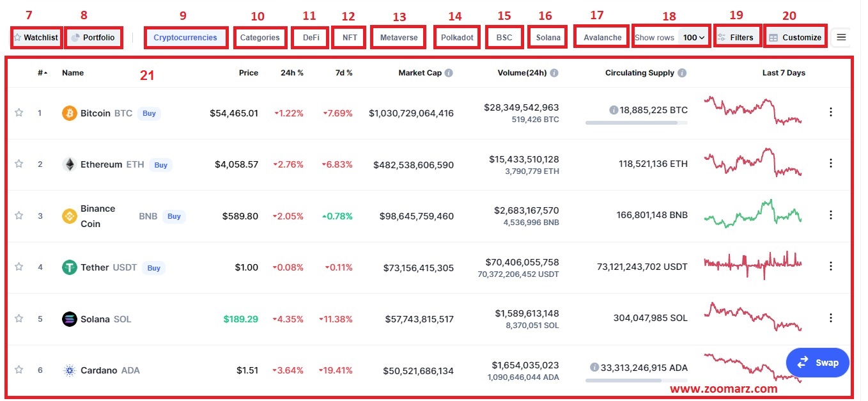Click Ethereum market cap $482,538,606,590
Image resolution: width=868 pixels, height=401 pixels.
coord(414,165)
